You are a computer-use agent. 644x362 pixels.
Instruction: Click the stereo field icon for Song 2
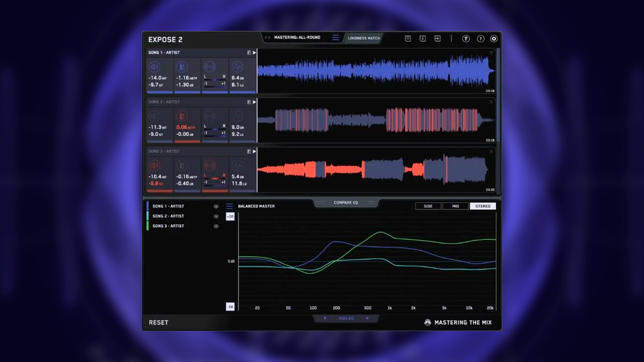(x=210, y=116)
